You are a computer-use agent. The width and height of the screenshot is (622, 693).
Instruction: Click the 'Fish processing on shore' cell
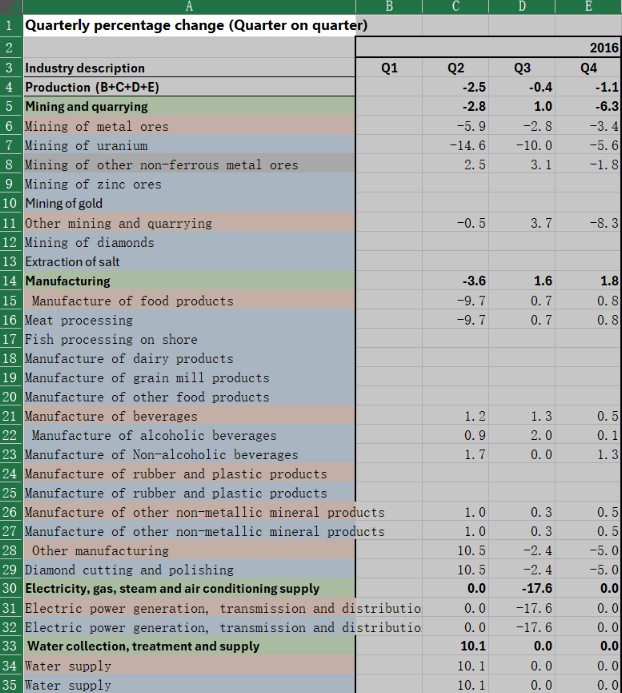click(x=111, y=339)
